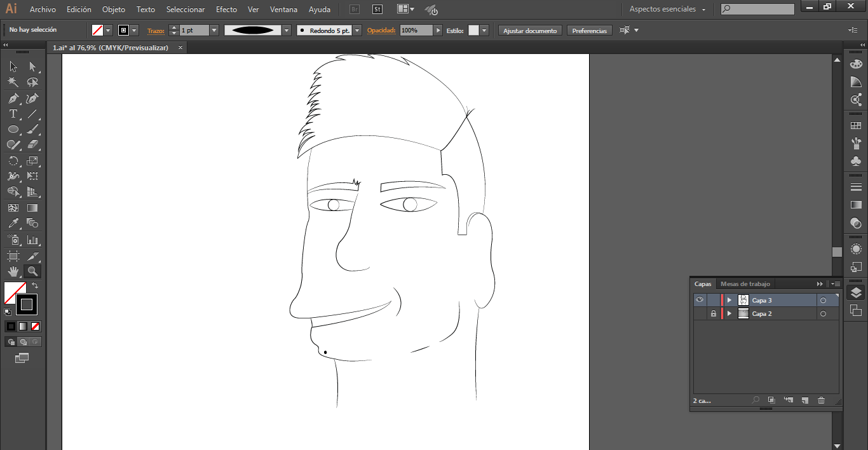
Task: Open the Opacidad percentage dropdown
Action: click(438, 31)
